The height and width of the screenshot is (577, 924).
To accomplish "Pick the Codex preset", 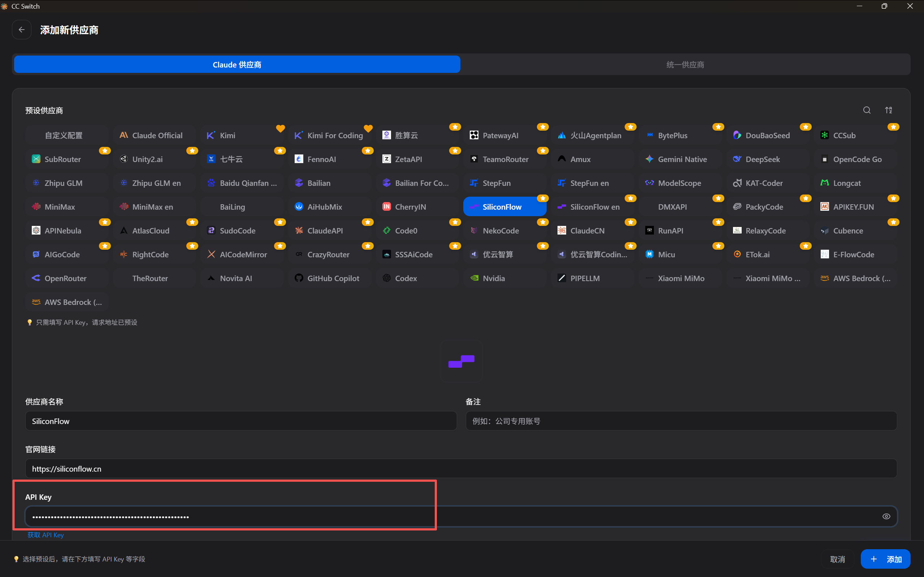I will tap(417, 278).
